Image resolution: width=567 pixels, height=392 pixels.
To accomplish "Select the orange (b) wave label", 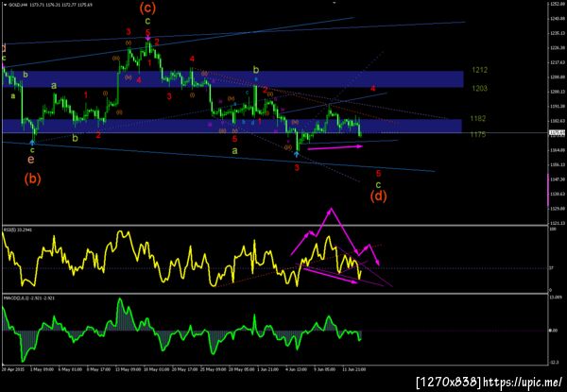I will (33, 179).
